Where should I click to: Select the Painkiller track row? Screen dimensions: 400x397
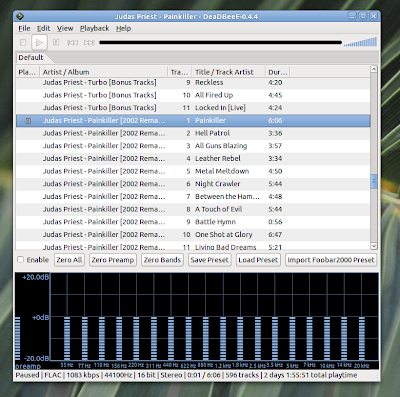(193, 120)
